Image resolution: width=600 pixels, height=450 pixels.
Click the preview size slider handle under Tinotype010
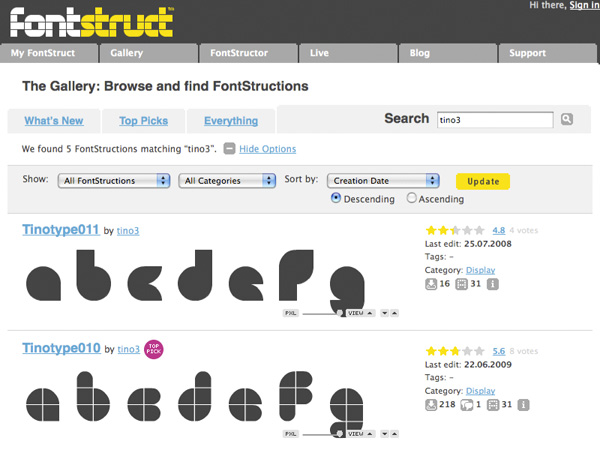point(340,434)
